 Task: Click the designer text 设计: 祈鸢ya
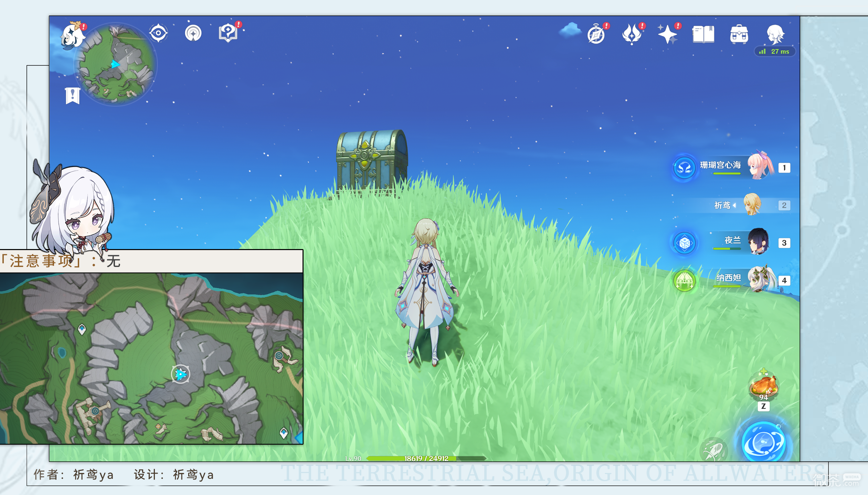174,475
